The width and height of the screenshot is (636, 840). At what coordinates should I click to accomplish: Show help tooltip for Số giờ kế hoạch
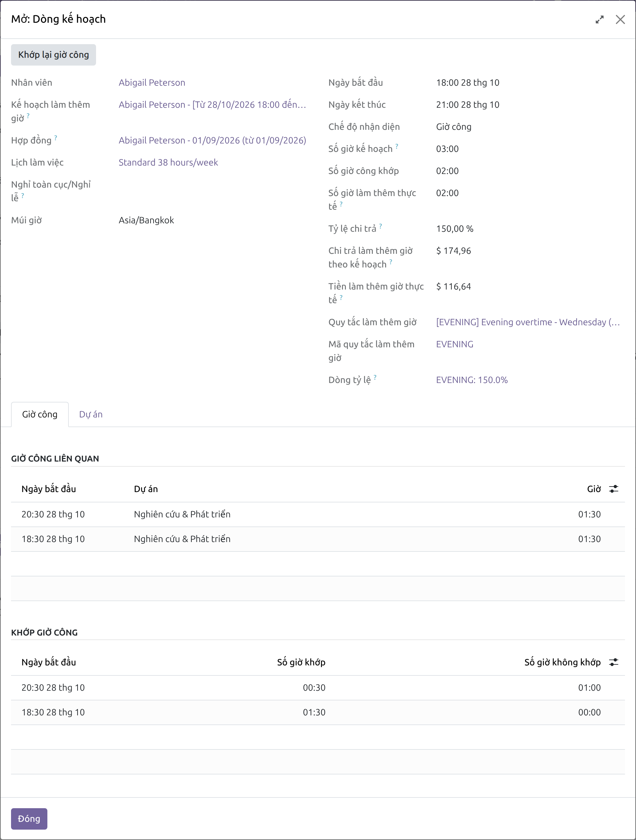(397, 146)
